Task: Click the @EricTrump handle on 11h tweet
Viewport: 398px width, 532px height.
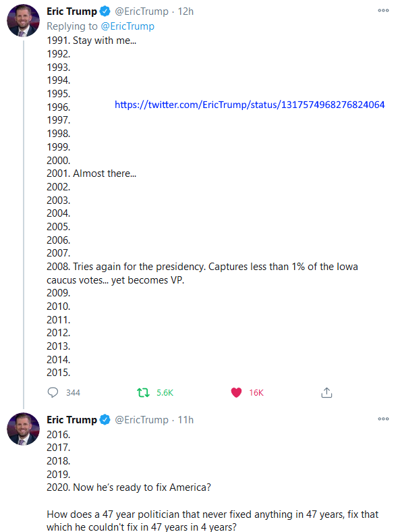Action: [x=142, y=420]
